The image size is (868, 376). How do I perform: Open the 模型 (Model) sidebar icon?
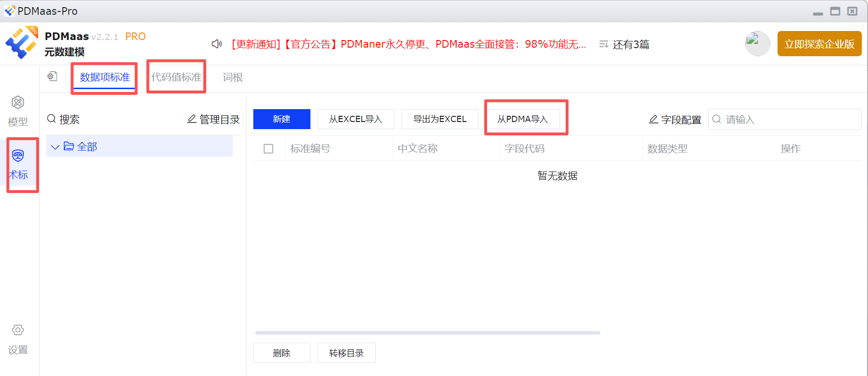pyautogui.click(x=18, y=103)
